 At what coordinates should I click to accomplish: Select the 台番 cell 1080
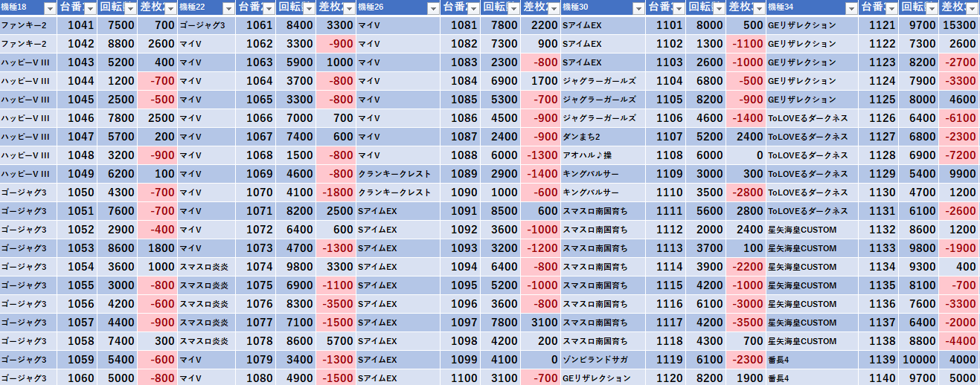click(x=256, y=378)
